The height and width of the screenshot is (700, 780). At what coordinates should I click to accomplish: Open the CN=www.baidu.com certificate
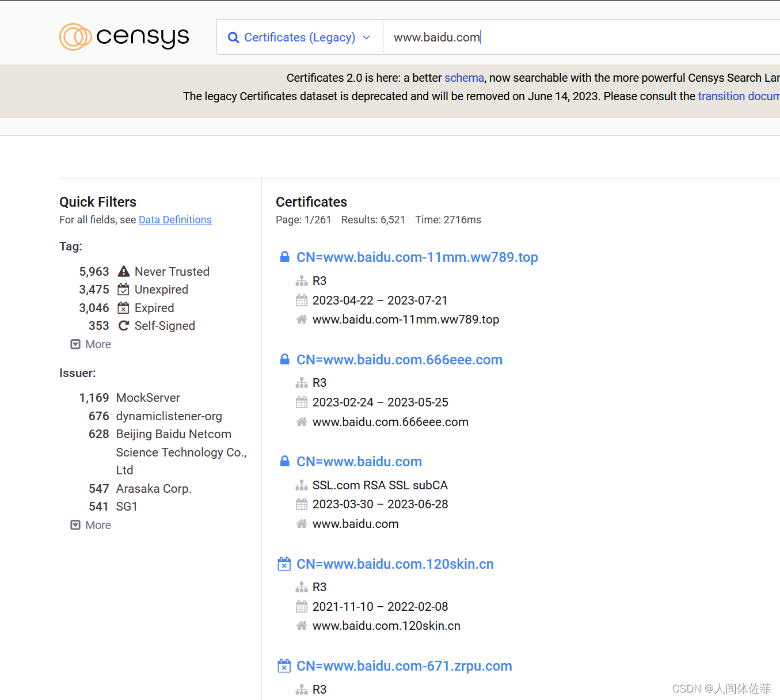(359, 462)
